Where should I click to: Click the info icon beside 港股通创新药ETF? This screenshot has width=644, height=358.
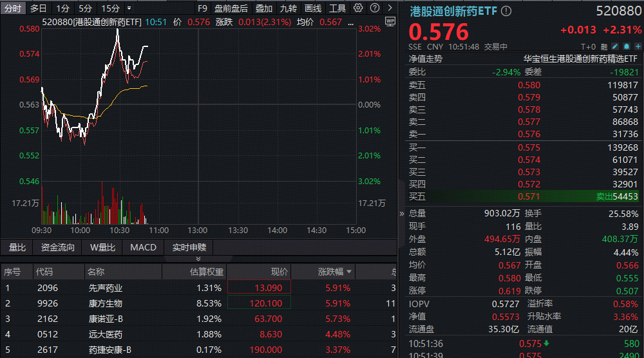506,12
